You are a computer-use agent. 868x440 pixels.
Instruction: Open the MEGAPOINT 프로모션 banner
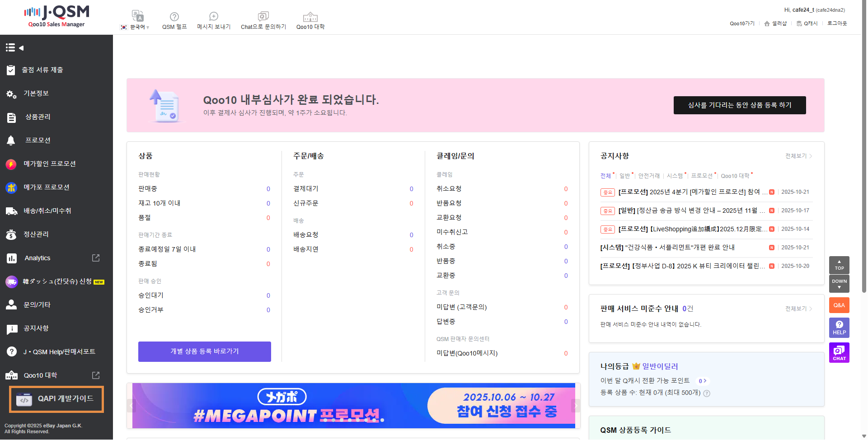tap(354, 406)
